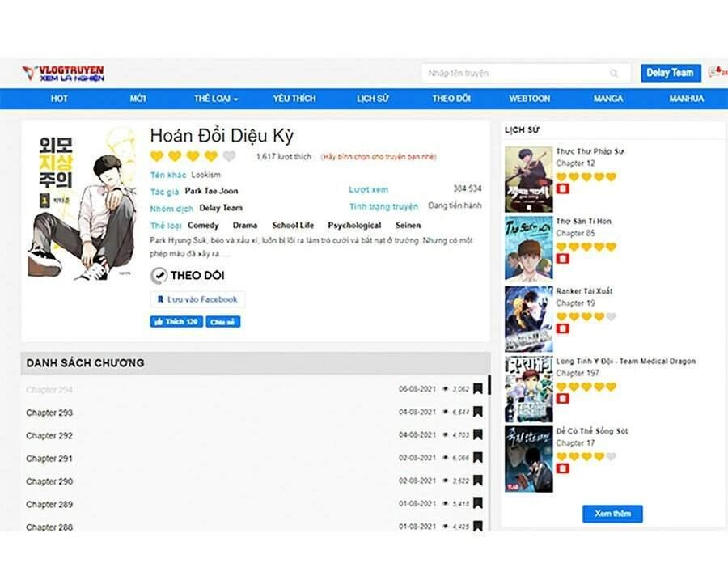Click the Lưu vào Facebook button
Screen dimensions: 728x580
[x=197, y=299]
